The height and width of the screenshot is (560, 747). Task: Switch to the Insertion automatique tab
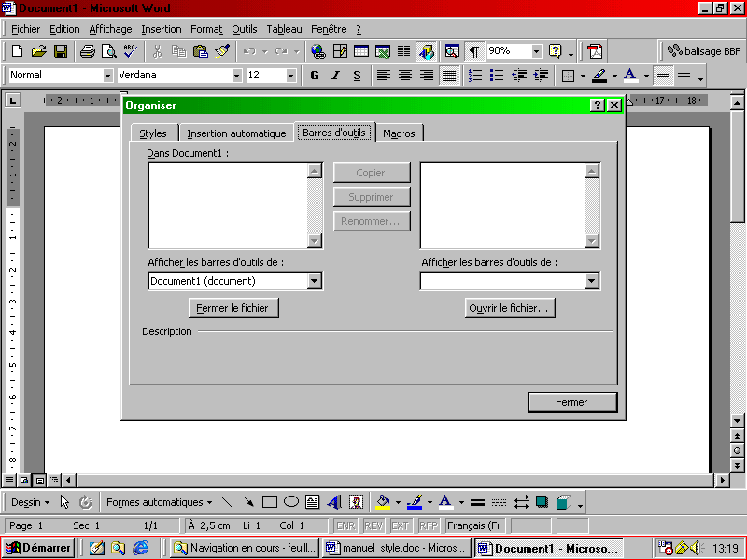click(236, 133)
